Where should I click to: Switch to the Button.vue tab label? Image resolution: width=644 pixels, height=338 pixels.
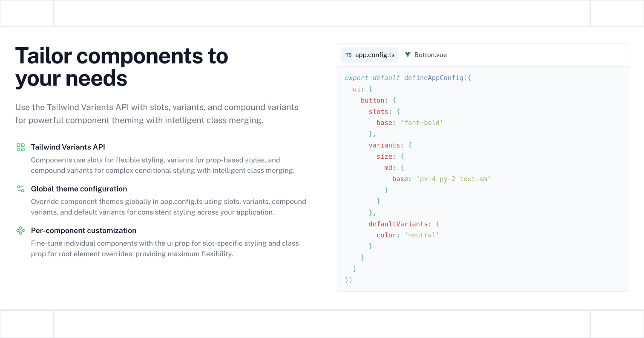(x=430, y=55)
